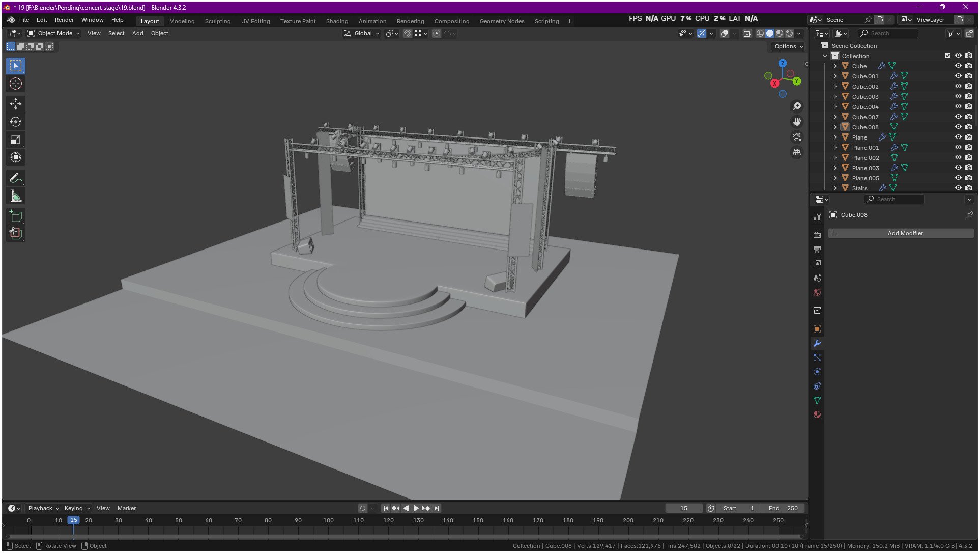Switch to the Shading workspace tab
980x553 pixels.
click(337, 21)
